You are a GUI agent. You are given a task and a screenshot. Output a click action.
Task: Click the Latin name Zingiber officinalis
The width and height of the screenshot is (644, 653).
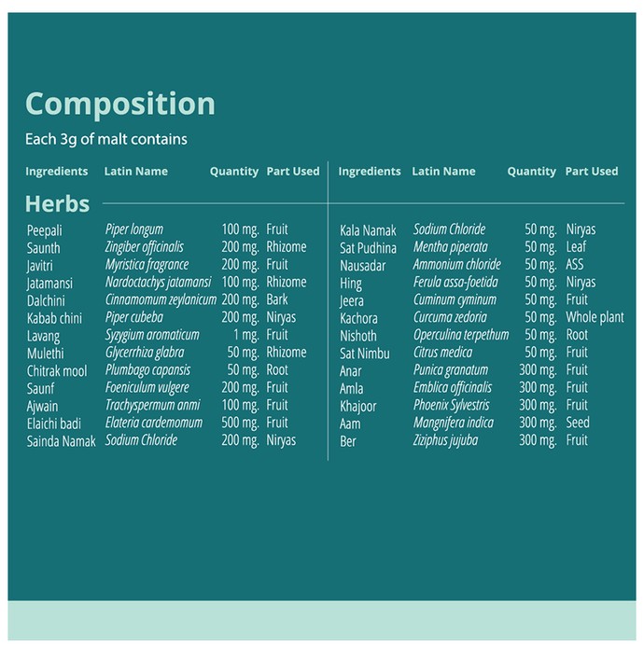[x=144, y=247]
